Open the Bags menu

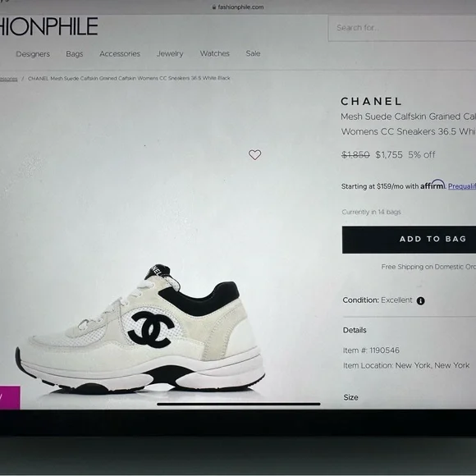pos(75,54)
